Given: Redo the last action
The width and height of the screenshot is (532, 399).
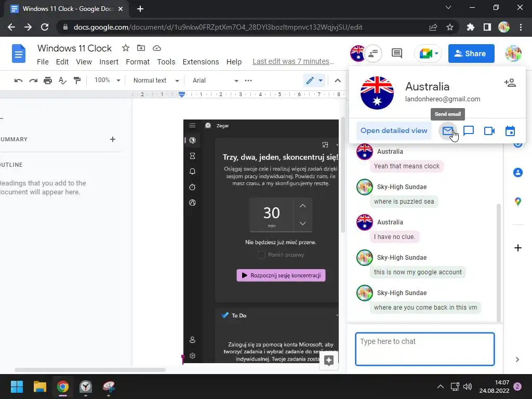Looking at the screenshot, I should [x=33, y=81].
